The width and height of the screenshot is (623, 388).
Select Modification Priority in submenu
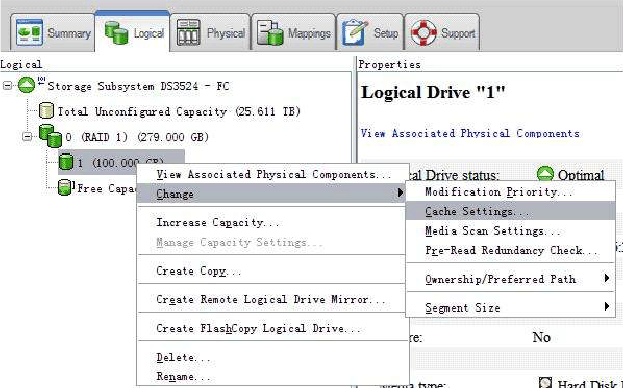510,192
